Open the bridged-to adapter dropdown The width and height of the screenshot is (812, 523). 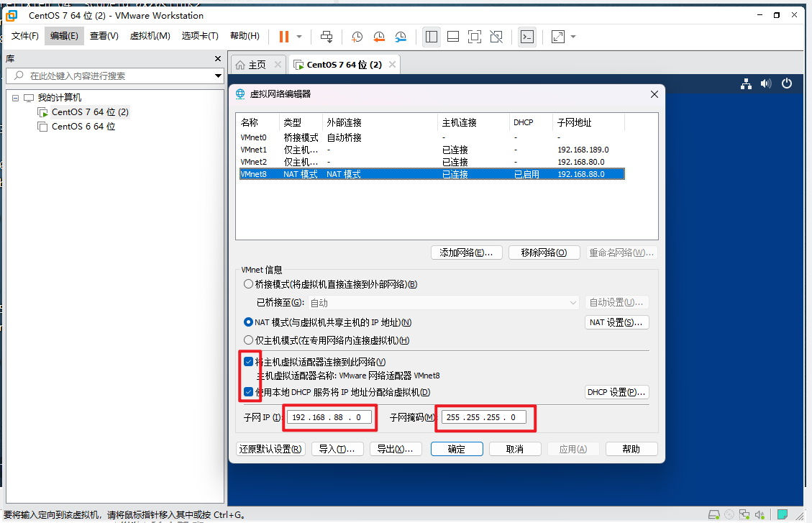pyautogui.click(x=573, y=302)
